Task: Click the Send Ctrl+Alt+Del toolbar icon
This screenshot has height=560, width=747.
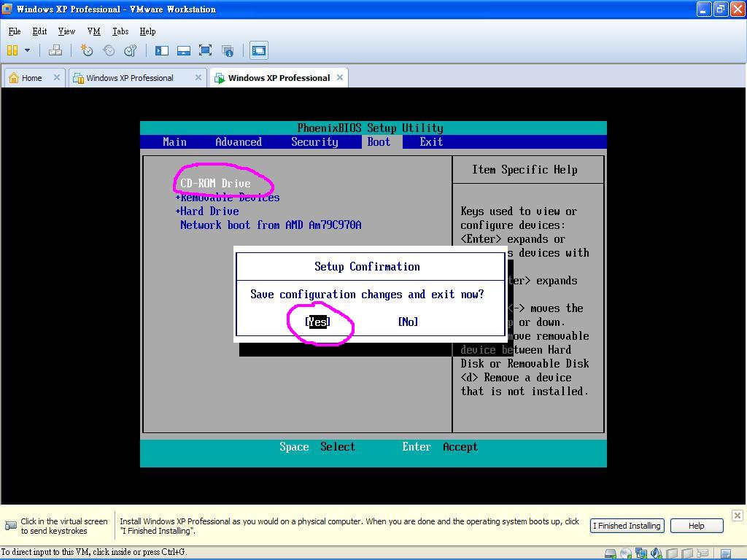Action: click(x=55, y=50)
